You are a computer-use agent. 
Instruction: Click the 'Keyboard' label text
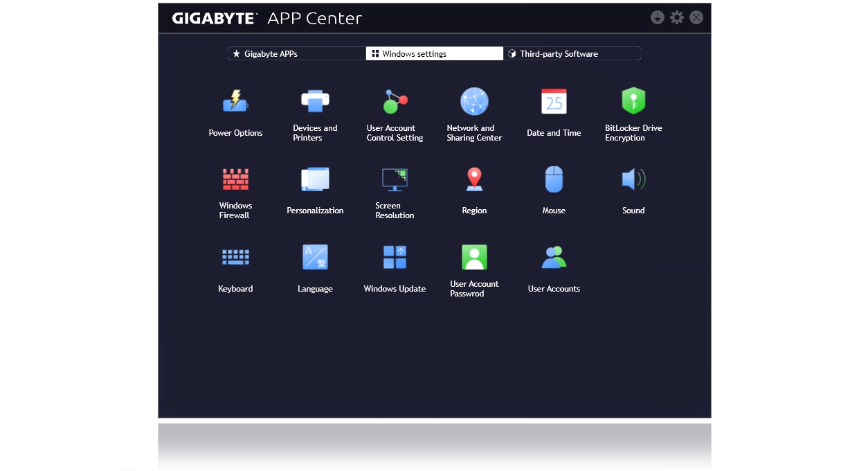click(x=235, y=289)
